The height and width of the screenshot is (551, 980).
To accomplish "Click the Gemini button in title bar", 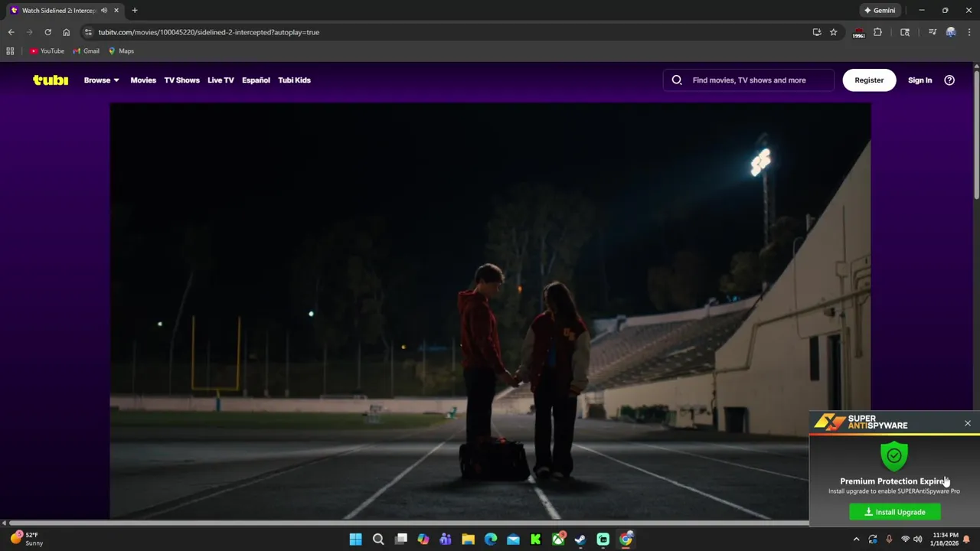I will [x=880, y=11].
